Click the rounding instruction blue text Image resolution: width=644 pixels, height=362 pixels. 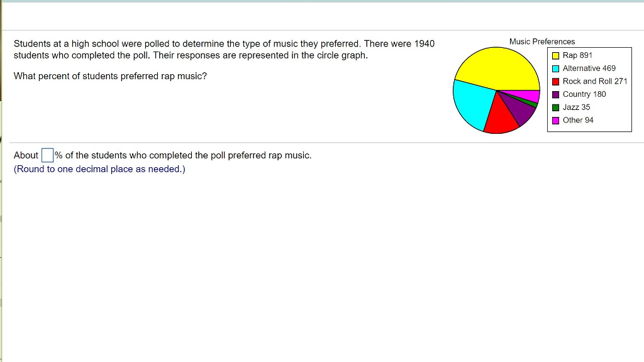[x=99, y=168]
